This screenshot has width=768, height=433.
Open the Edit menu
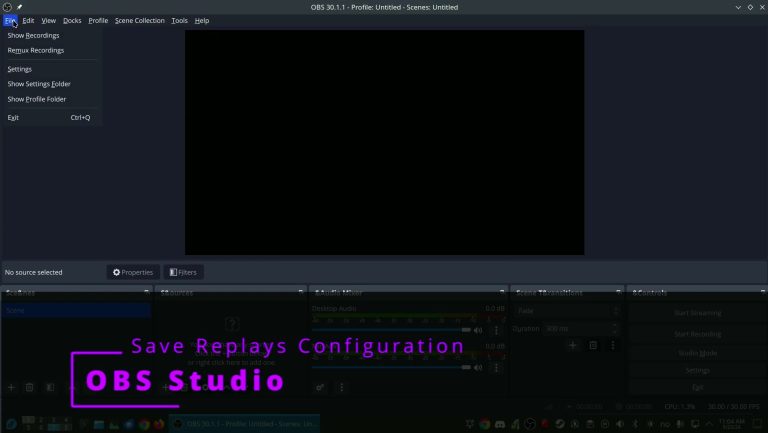28,21
